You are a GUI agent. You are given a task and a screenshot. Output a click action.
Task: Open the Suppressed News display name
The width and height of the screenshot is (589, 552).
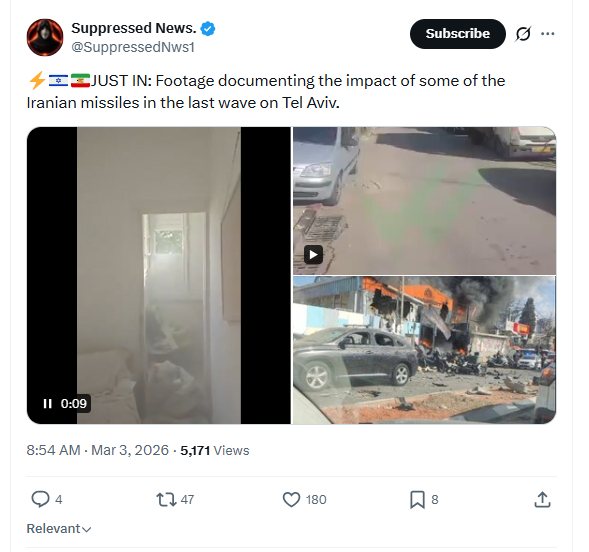tap(134, 29)
